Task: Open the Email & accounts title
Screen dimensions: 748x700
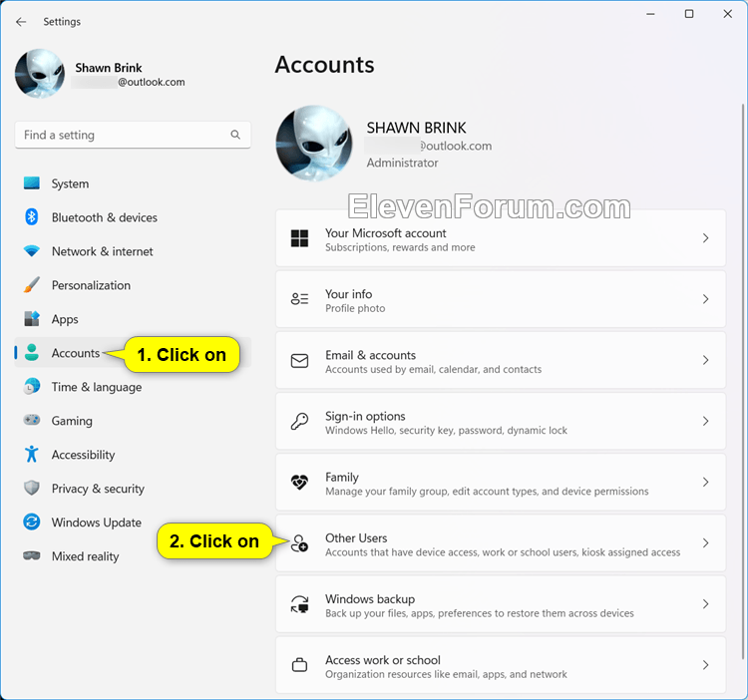Action: click(371, 355)
